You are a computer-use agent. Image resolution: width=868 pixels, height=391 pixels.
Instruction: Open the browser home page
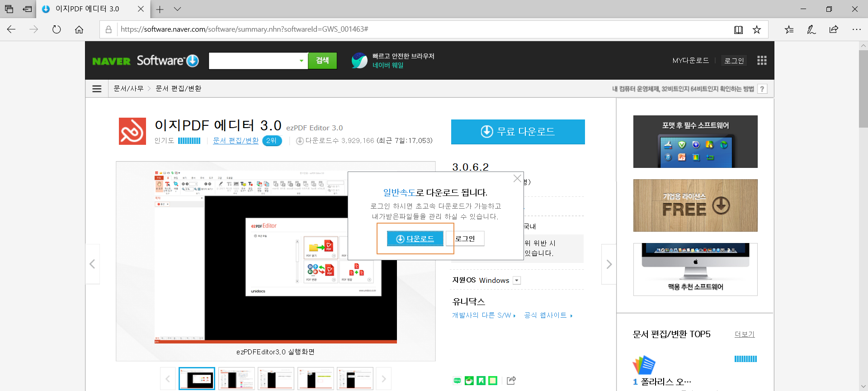point(79,29)
